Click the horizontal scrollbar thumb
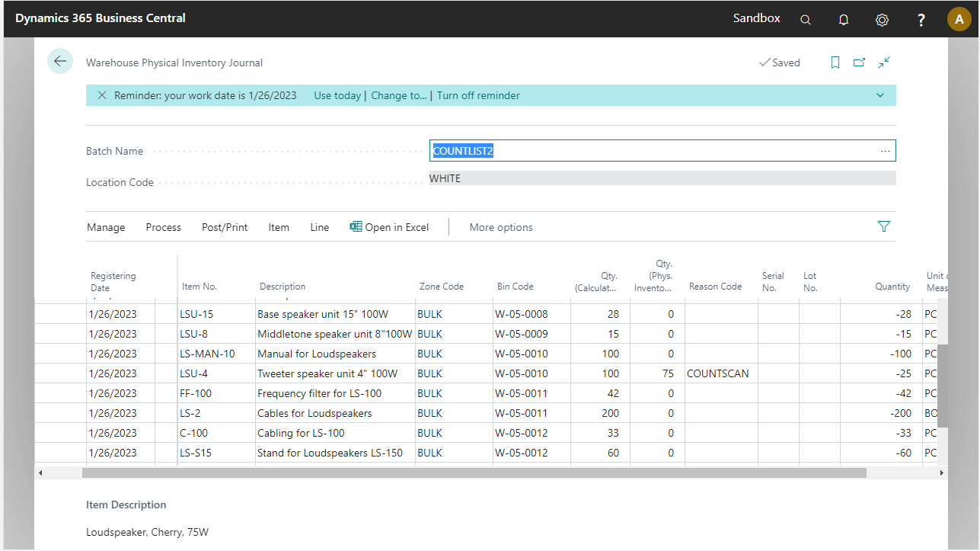 pyautogui.click(x=474, y=473)
